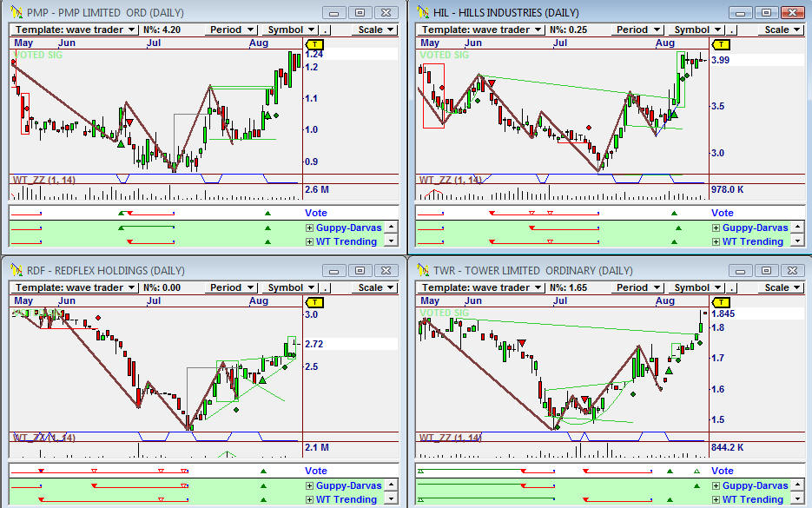The height and width of the screenshot is (508, 812).
Task: Click the Vote label in PMP window
Action: (x=316, y=213)
